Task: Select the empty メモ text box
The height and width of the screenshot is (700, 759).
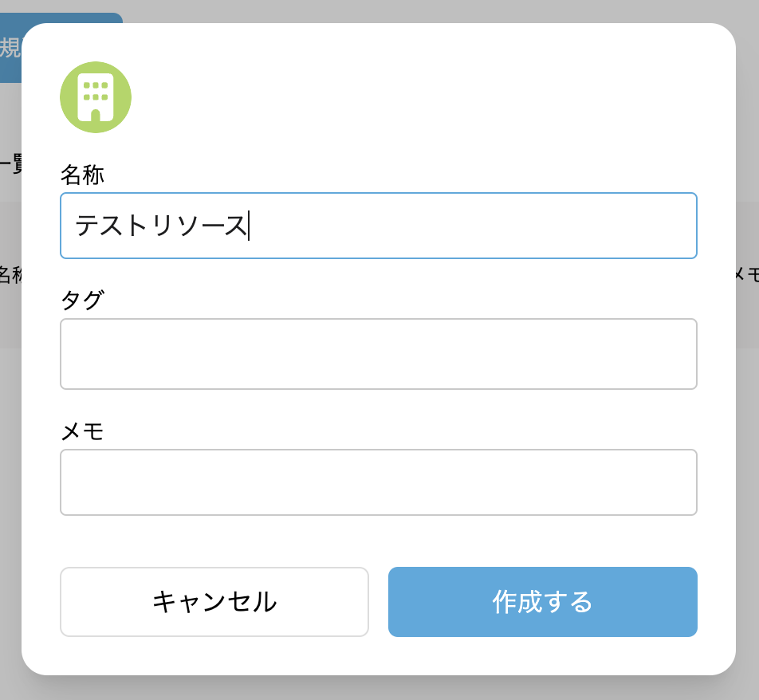Action: tap(379, 482)
